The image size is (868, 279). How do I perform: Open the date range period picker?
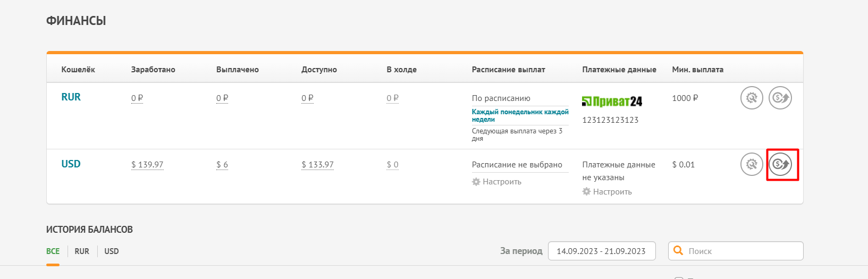pos(602,251)
